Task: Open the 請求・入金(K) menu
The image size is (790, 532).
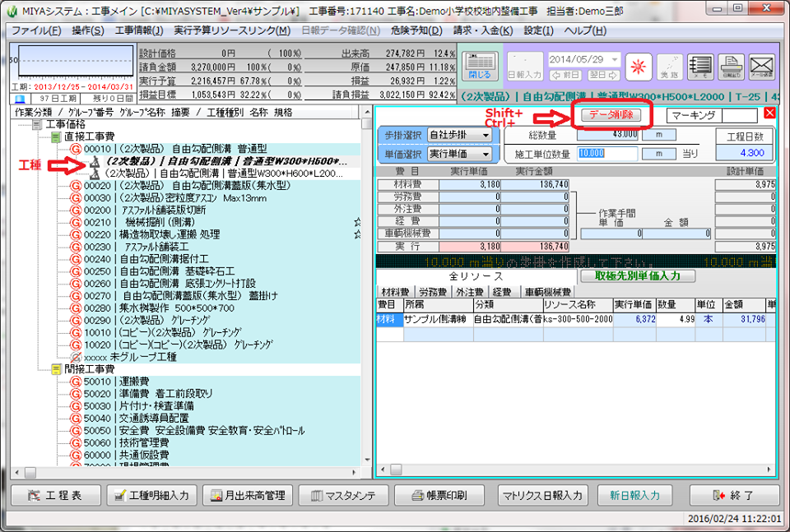Action: tap(483, 30)
